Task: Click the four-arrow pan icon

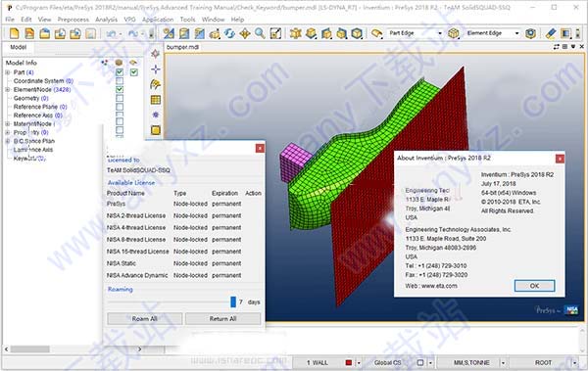Action: pyautogui.click(x=245, y=33)
